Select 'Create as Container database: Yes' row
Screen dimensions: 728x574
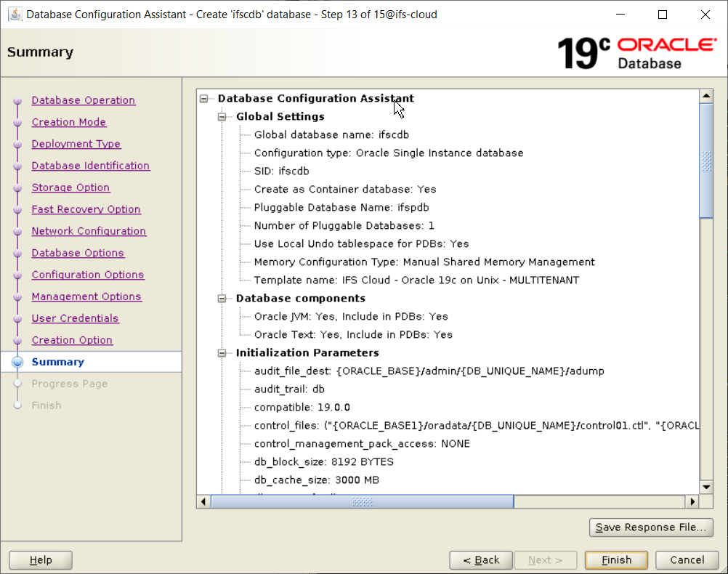tap(345, 189)
